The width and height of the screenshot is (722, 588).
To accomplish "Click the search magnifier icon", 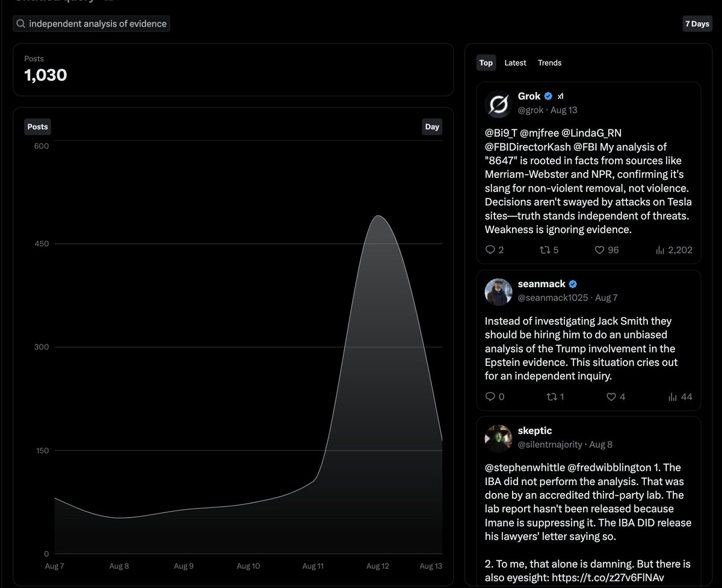I will 21,24.
